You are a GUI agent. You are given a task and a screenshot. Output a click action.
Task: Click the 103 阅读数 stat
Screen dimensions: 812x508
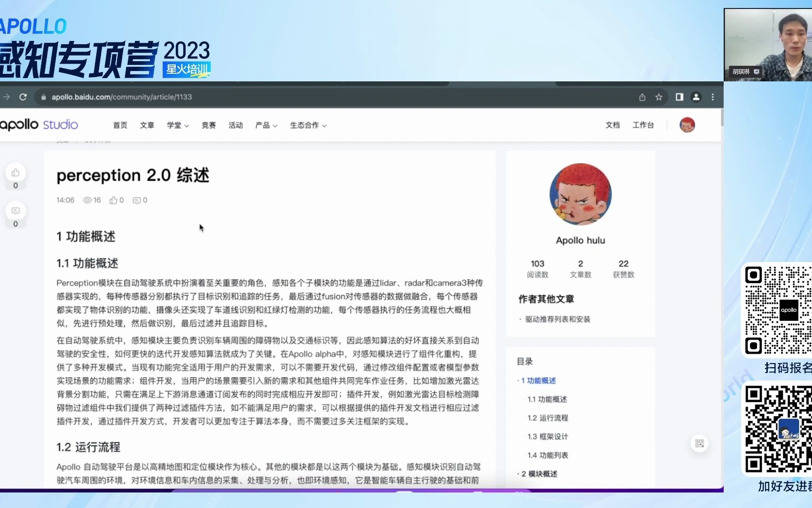[x=538, y=269]
